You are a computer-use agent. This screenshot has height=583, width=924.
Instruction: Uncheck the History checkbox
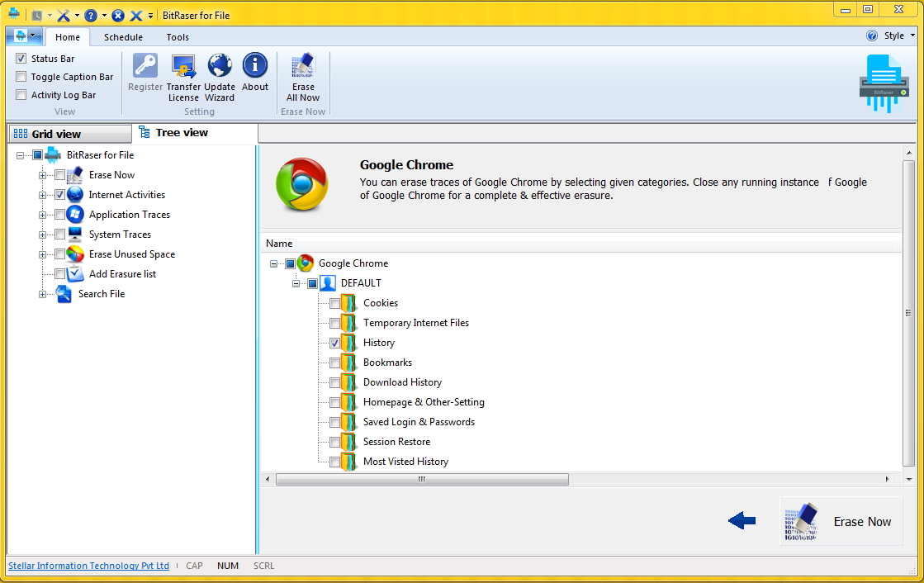[334, 343]
